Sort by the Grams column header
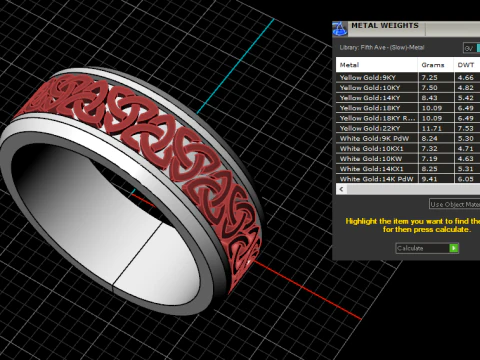 click(436, 65)
